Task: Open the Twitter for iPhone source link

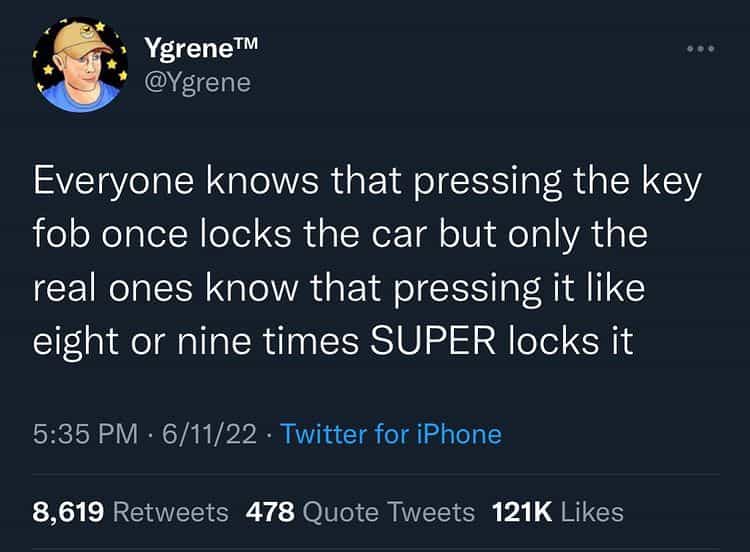Action: click(391, 433)
